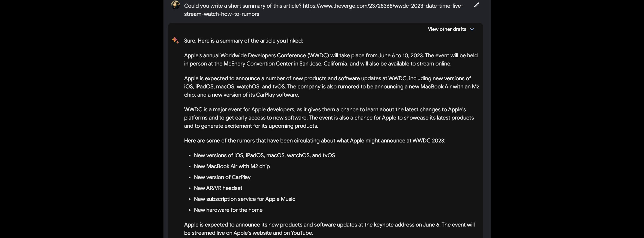Viewport: 644px width, 238px height.
Task: Click paragraph about WWDC June 6 to 10
Action: [x=331, y=59]
